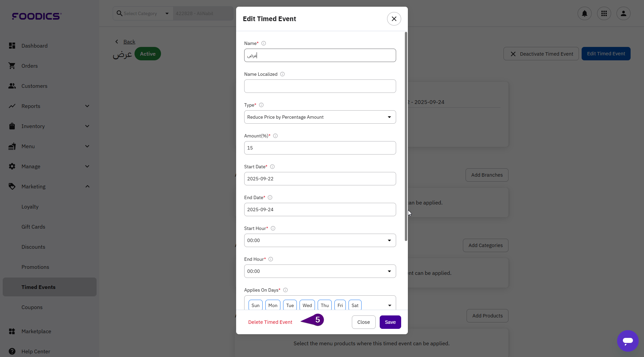Toggle the Sun day chip
The height and width of the screenshot is (357, 644).
point(255,305)
